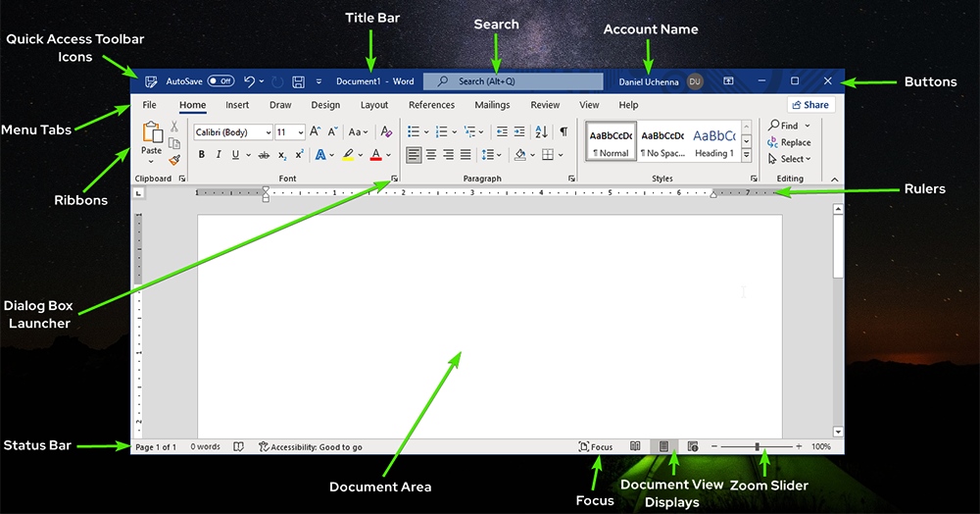Toggle the AutoSave switch
The height and width of the screenshot is (514, 980).
[x=220, y=80]
